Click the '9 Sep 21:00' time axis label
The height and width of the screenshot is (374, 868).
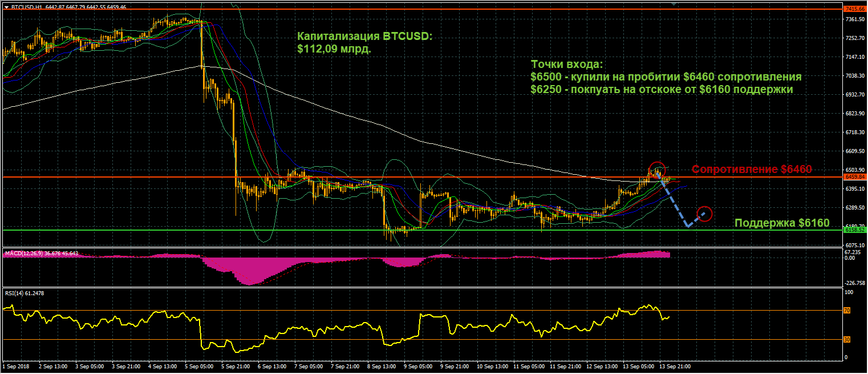click(454, 365)
